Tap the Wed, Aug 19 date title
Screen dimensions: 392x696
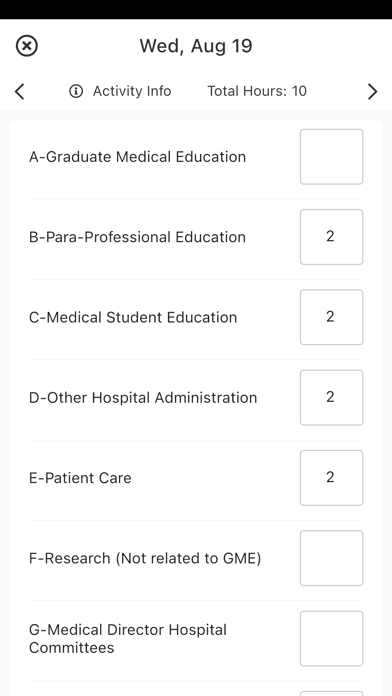(x=196, y=46)
